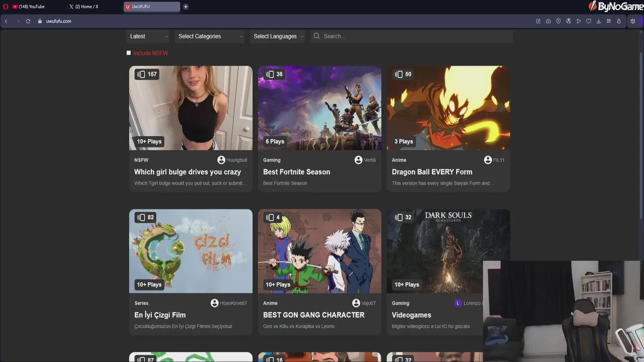
Task: Click the 36 choices badge on Fortnite card
Action: (275, 74)
